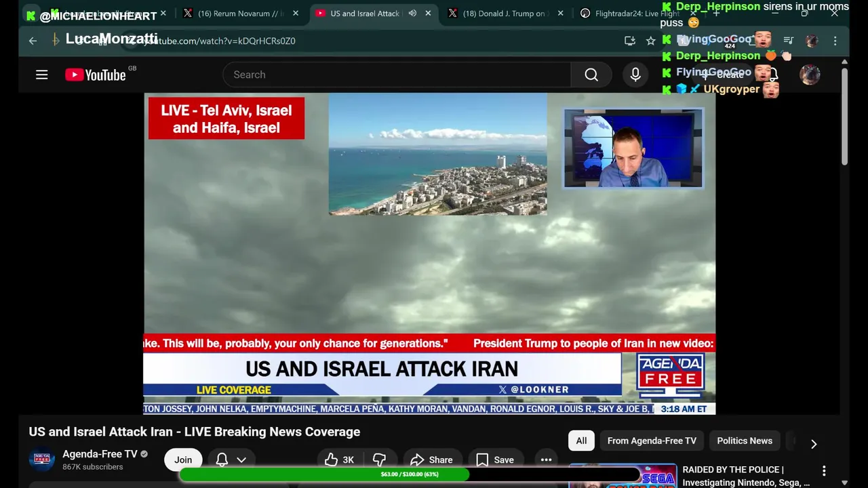This screenshot has height=488, width=868.
Task: Click the YouTube search field
Action: (x=397, y=75)
